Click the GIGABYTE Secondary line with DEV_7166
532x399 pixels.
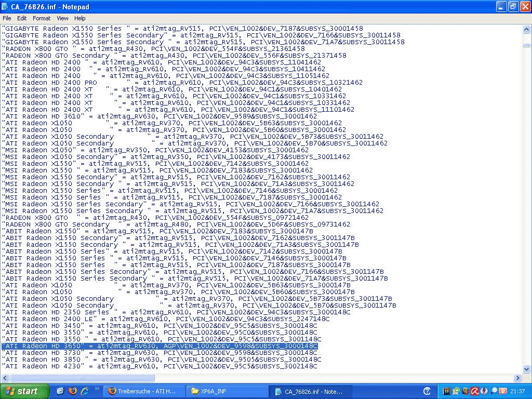click(201, 35)
